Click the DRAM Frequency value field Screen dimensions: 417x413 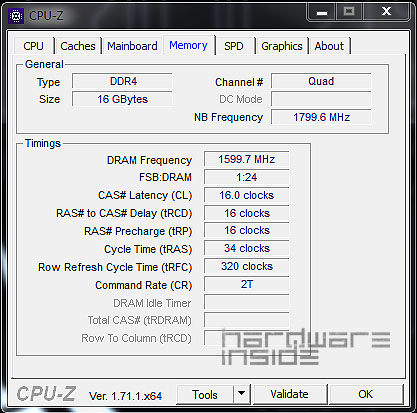coord(247,159)
